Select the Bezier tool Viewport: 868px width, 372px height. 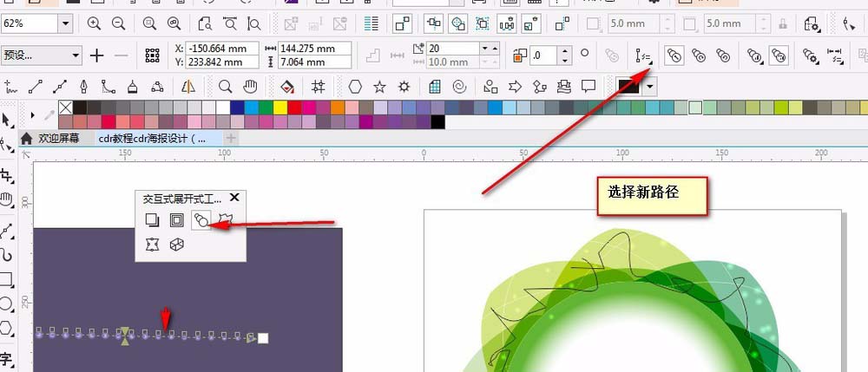[x=60, y=87]
